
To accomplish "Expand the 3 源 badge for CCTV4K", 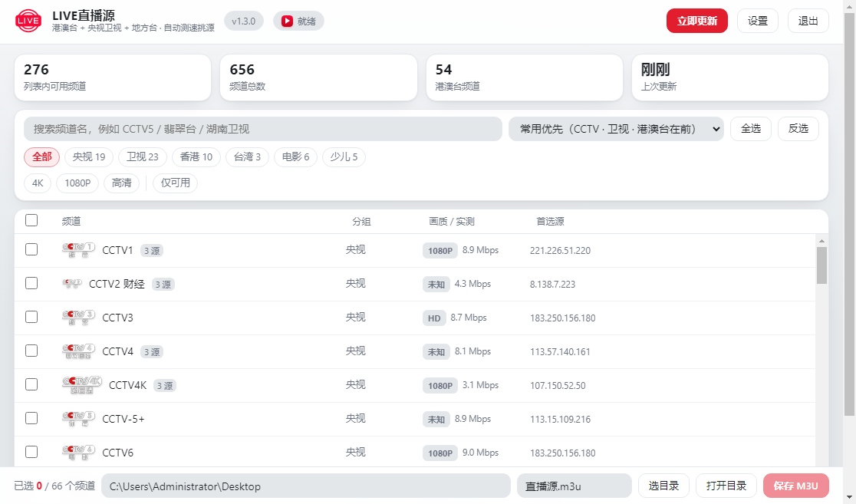I will click(165, 386).
